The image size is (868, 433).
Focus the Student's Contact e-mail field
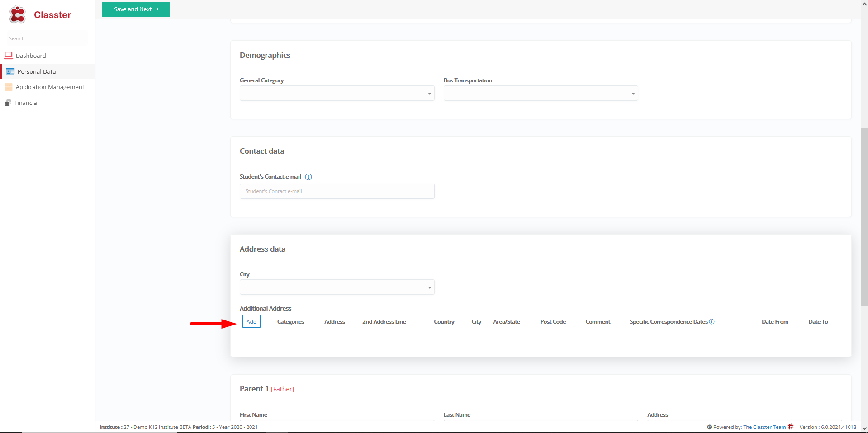[337, 191]
